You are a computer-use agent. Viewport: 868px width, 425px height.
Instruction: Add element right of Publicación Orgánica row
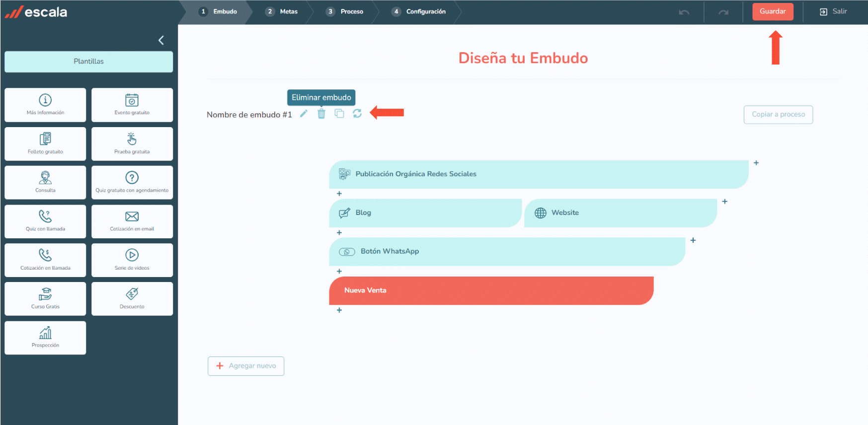(756, 163)
